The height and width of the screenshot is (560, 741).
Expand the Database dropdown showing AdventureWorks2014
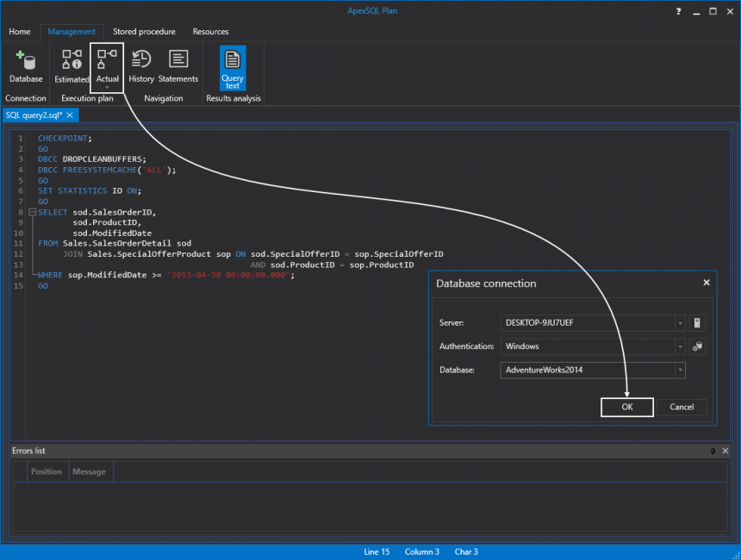(x=681, y=370)
